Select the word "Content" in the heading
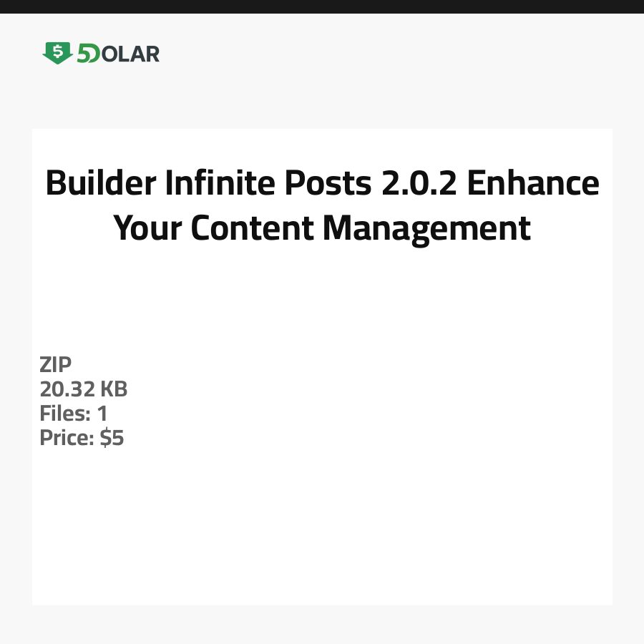The image size is (644, 644). 253,228
